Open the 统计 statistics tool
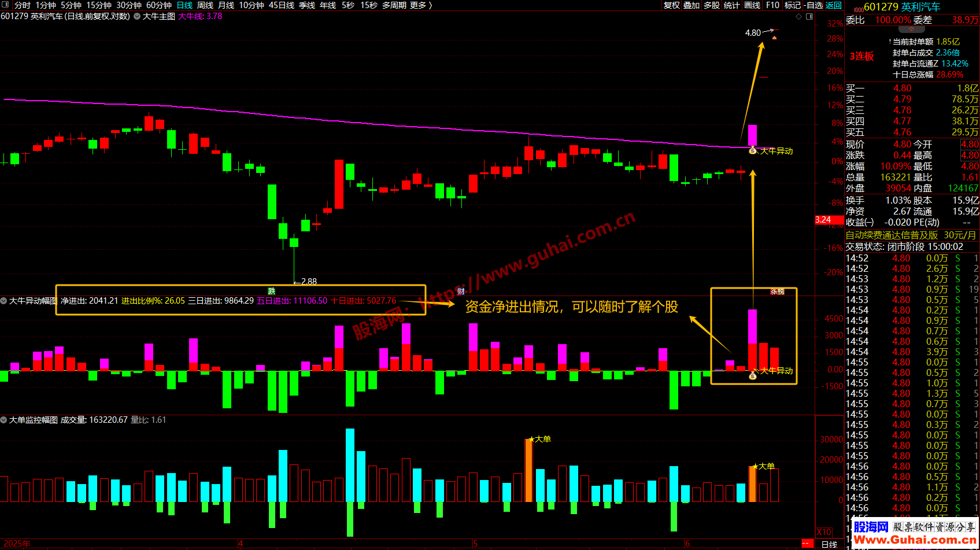The image size is (980, 550). pos(732,5)
